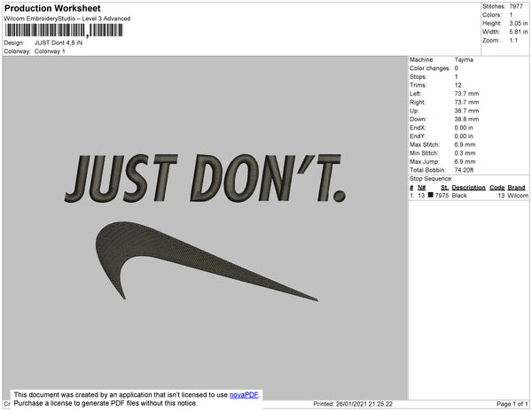Select the JUST DON'T embroidered lettering

pyautogui.click(x=206, y=178)
